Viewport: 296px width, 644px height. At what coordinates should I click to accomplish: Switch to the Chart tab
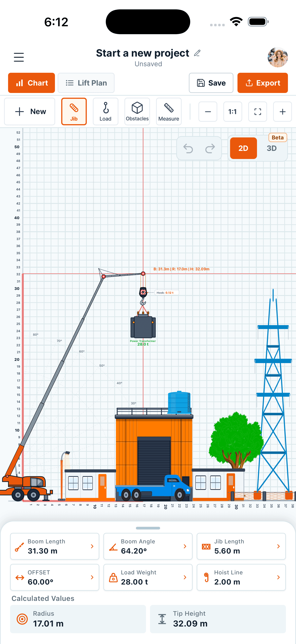tap(31, 83)
